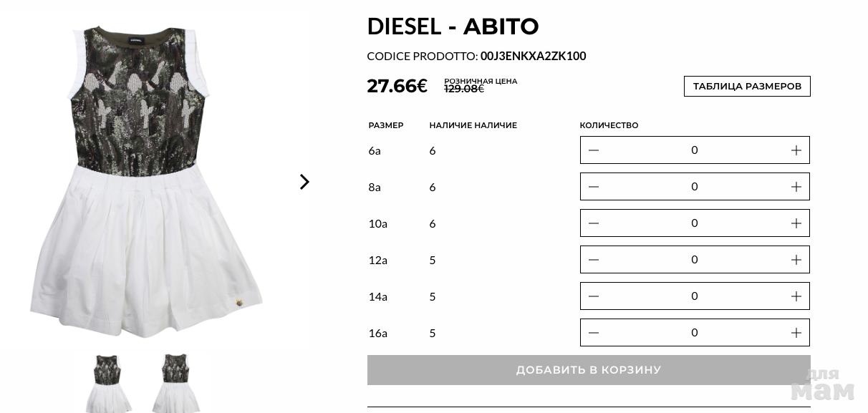This screenshot has height=413, width=868.
Task: Click Добавить в корзину button
Action: click(589, 370)
